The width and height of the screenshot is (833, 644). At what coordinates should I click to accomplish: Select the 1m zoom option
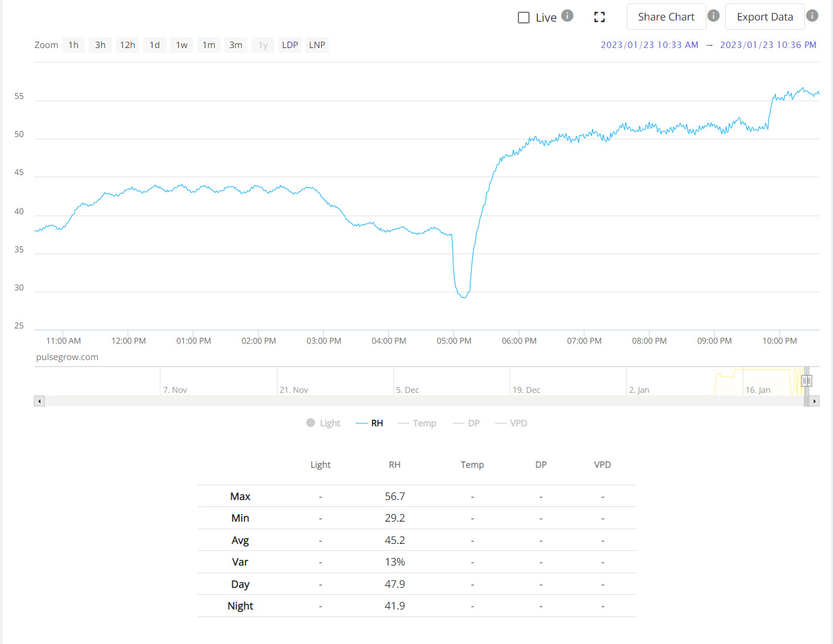209,45
